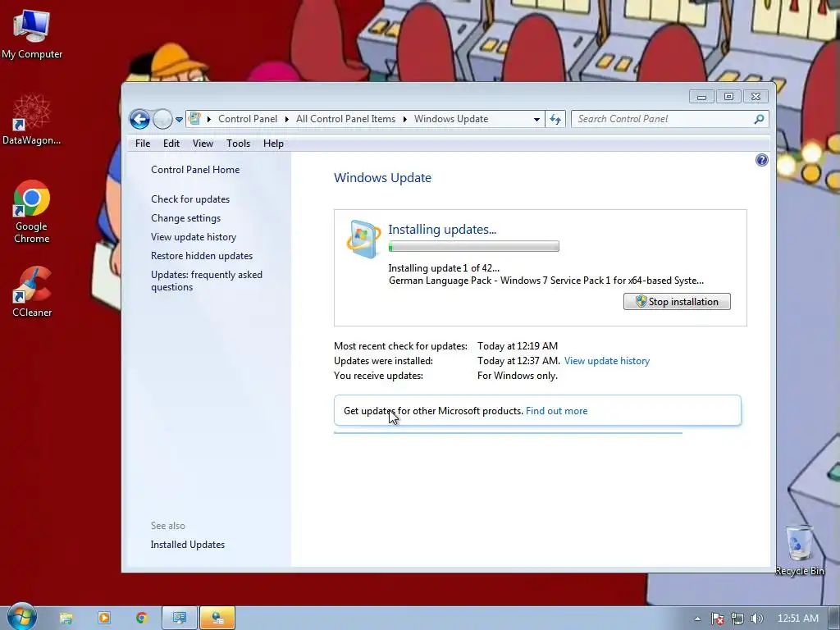Click the blue help question icon
The width and height of the screenshot is (840, 630).
pyautogui.click(x=761, y=160)
